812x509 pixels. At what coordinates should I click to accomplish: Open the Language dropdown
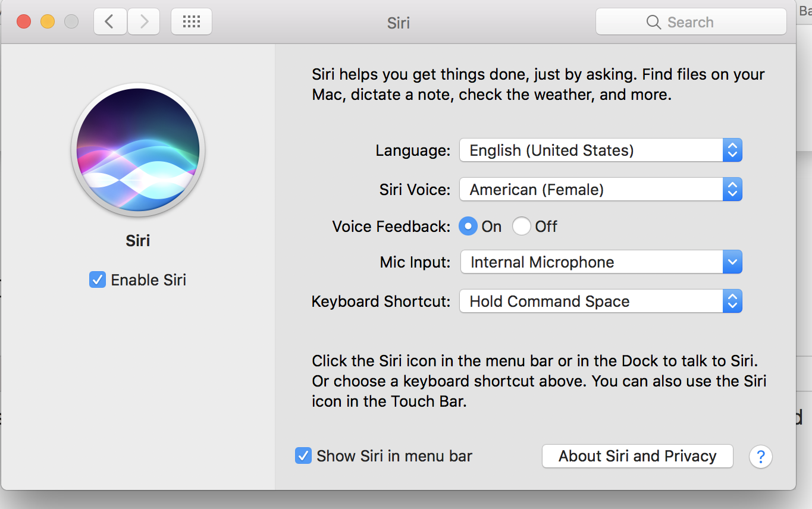(601, 150)
